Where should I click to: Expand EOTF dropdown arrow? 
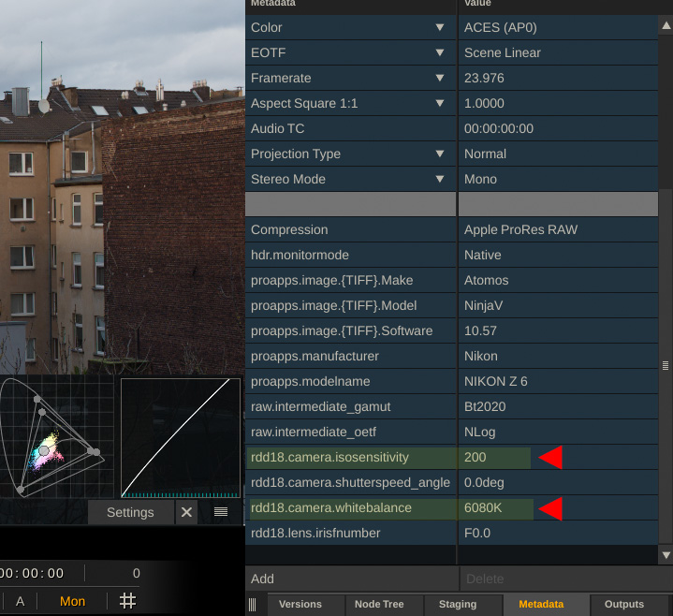click(440, 52)
